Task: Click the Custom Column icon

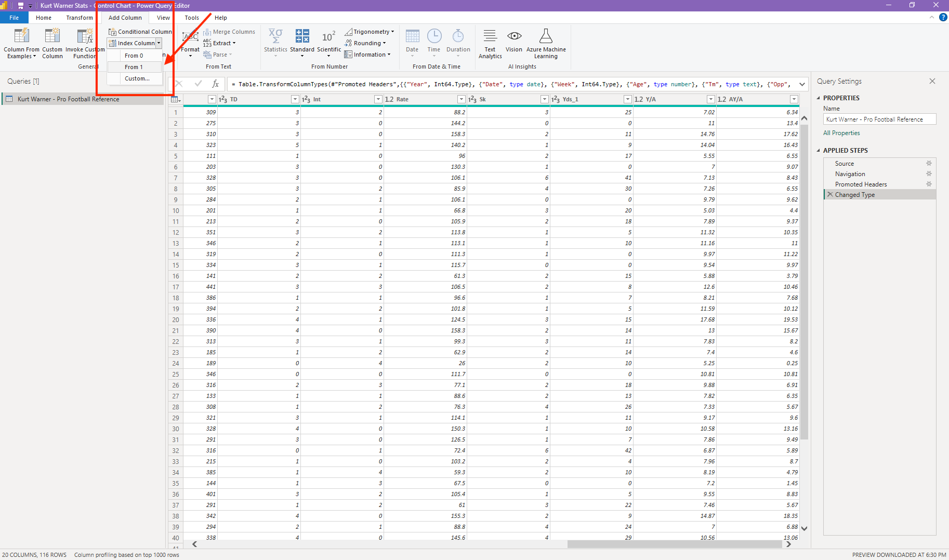Action: click(x=52, y=35)
